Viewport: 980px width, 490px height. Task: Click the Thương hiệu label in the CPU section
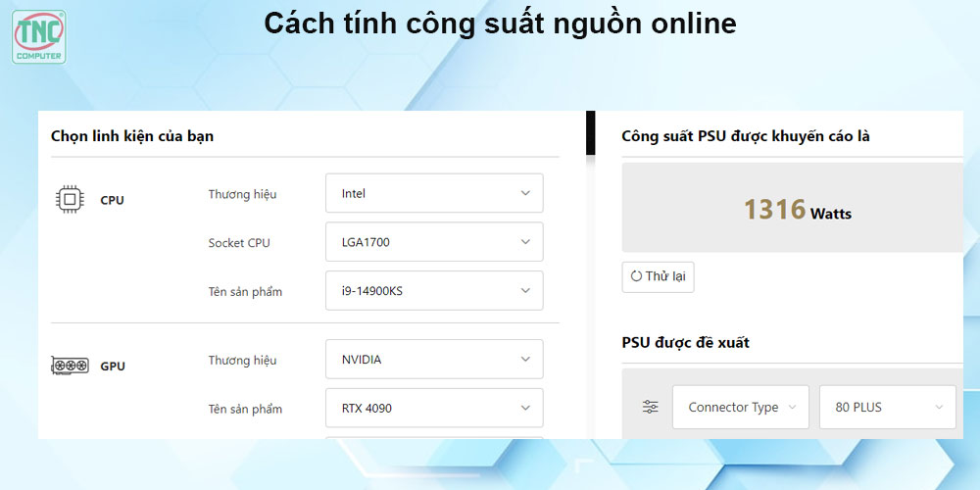pos(242,194)
